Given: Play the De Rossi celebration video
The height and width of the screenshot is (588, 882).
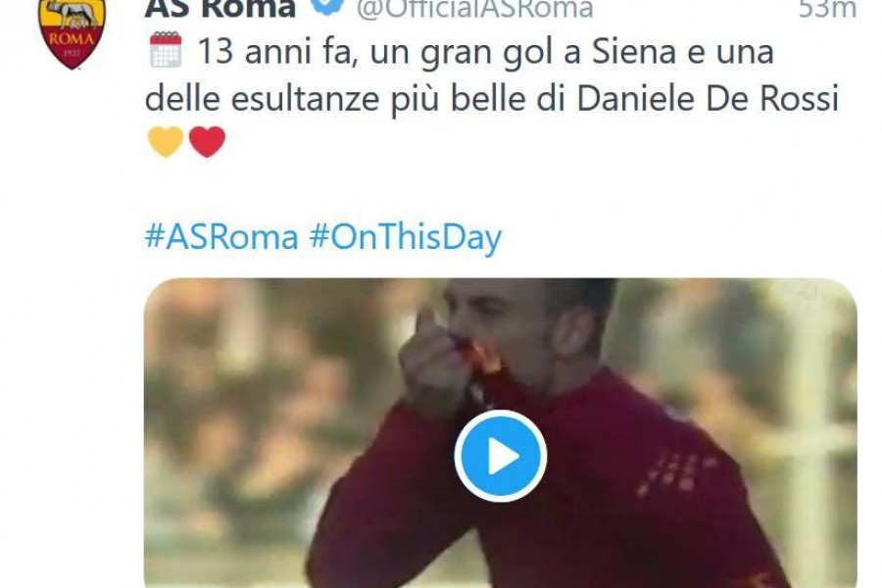Looking at the screenshot, I should 500,456.
